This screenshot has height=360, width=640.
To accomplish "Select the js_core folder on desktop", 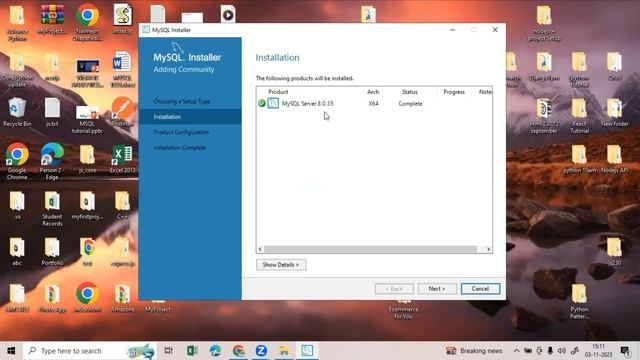I will [x=87, y=159].
